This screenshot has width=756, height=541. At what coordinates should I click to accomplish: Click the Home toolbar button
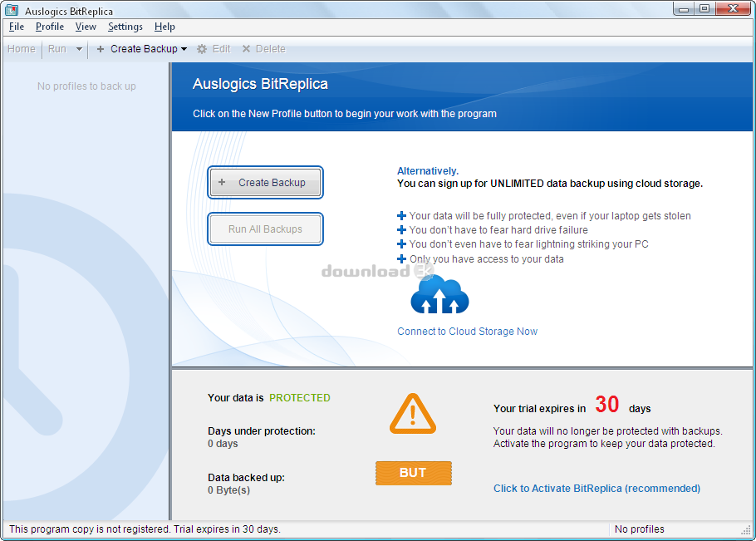click(22, 49)
